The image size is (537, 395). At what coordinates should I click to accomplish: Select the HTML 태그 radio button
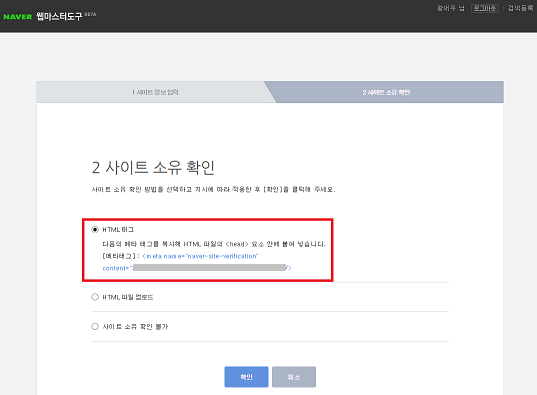point(95,230)
